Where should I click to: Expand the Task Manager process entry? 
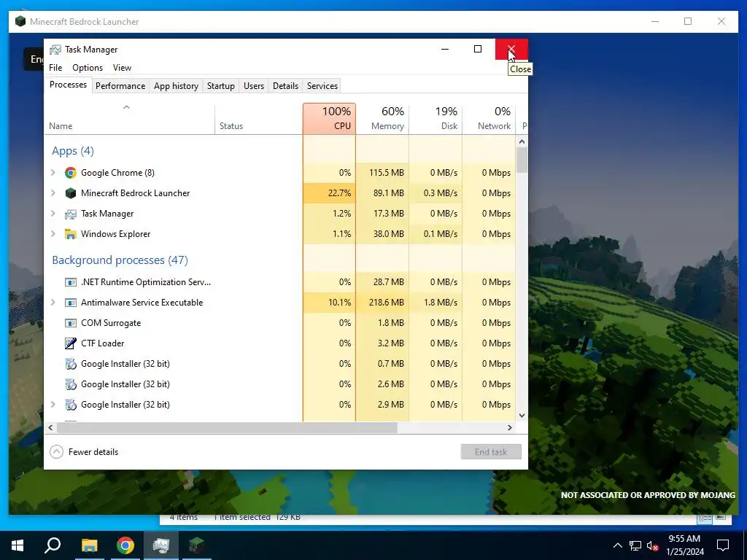click(x=53, y=214)
